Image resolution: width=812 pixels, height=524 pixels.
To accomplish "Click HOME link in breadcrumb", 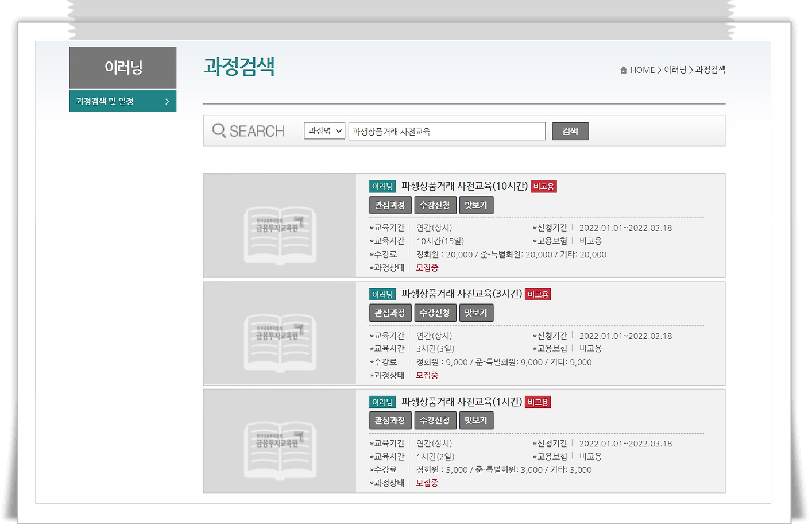I will [642, 70].
